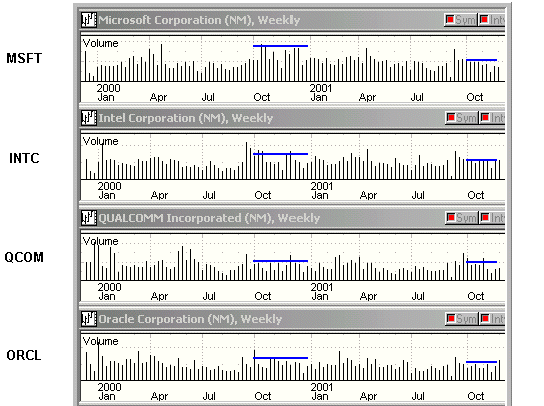Click the late-2001 blue volume line in Intel chart
The width and height of the screenshot is (544, 406).
[482, 160]
